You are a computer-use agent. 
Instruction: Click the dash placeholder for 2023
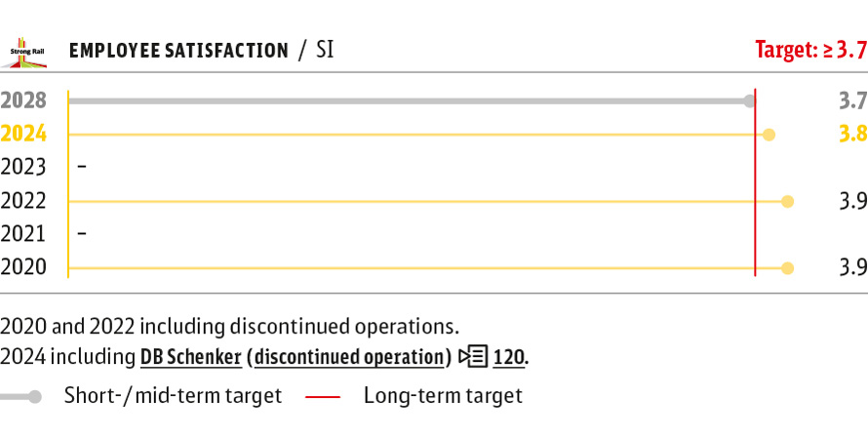click(82, 167)
